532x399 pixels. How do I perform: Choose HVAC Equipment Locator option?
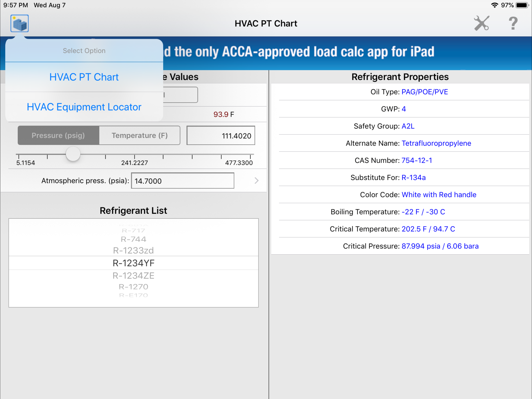[84, 107]
